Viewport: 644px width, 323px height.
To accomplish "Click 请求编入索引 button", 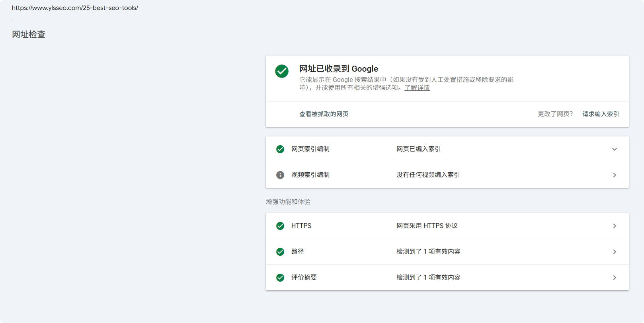I will [x=601, y=114].
